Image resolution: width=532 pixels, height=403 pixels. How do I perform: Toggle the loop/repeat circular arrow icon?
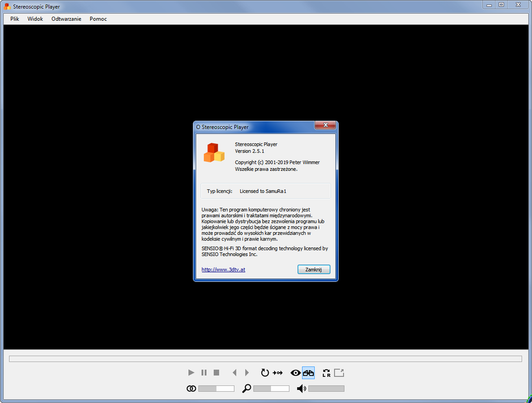(265, 373)
